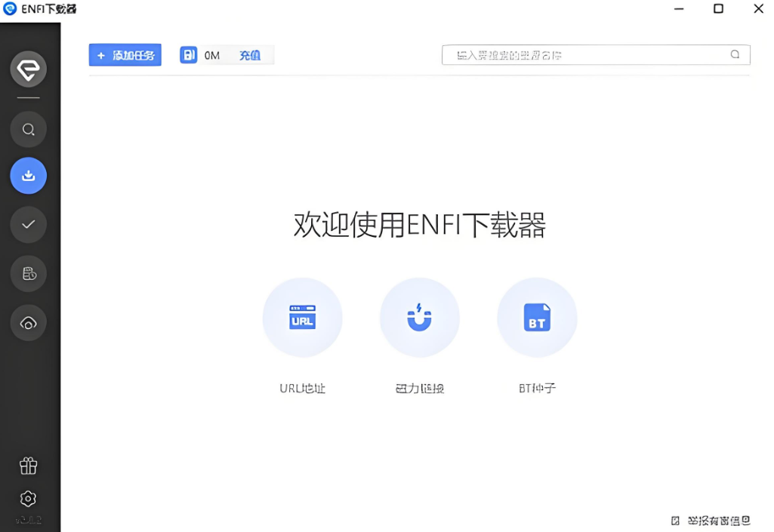Minimize the ENFI downloader window
774x532 pixels.
(x=679, y=9)
